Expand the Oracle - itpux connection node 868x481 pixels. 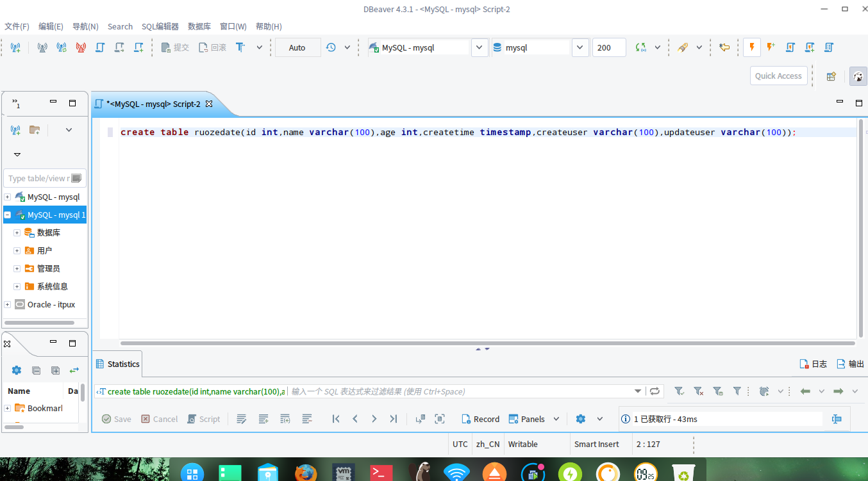(8, 305)
